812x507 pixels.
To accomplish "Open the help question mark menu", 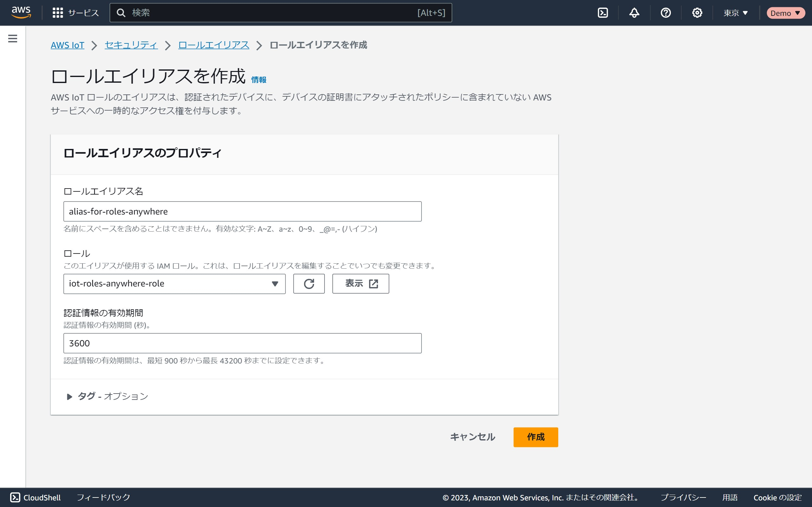I will 665,13.
